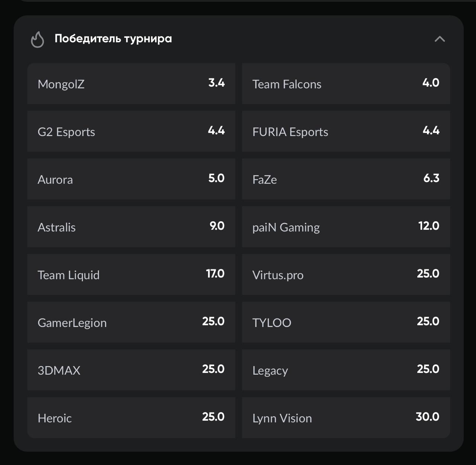Choose GamerLegion at 25.0
Screen dimensions: 476x465
(x=131, y=322)
